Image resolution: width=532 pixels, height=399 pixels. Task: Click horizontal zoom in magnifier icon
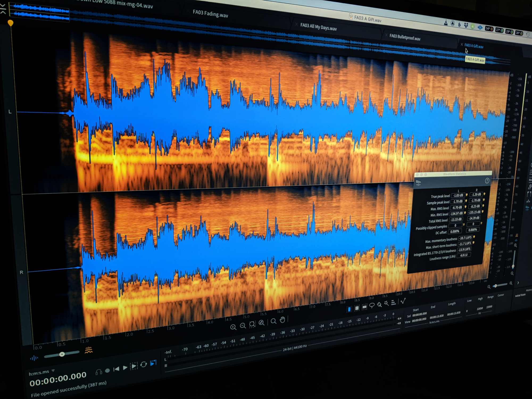click(511, 284)
